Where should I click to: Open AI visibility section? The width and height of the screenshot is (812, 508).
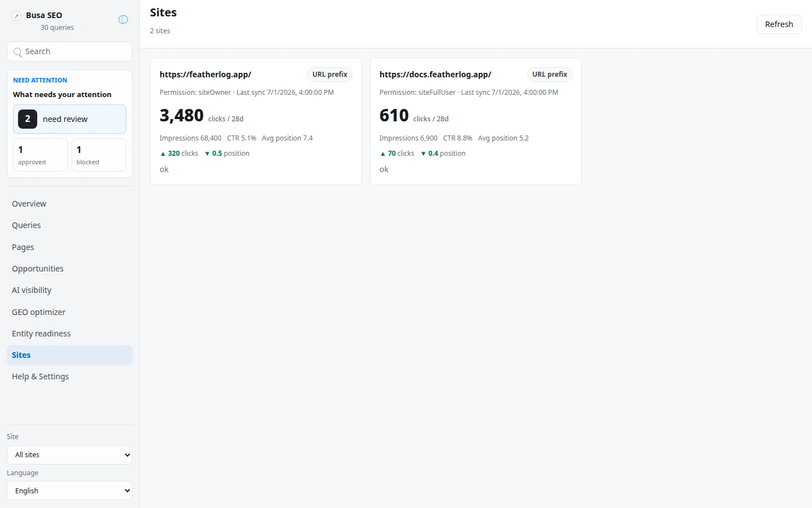(69, 290)
